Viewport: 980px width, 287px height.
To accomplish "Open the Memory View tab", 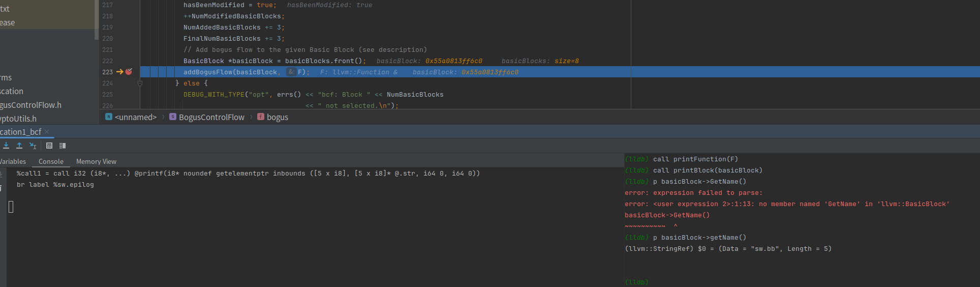I will coord(96,161).
